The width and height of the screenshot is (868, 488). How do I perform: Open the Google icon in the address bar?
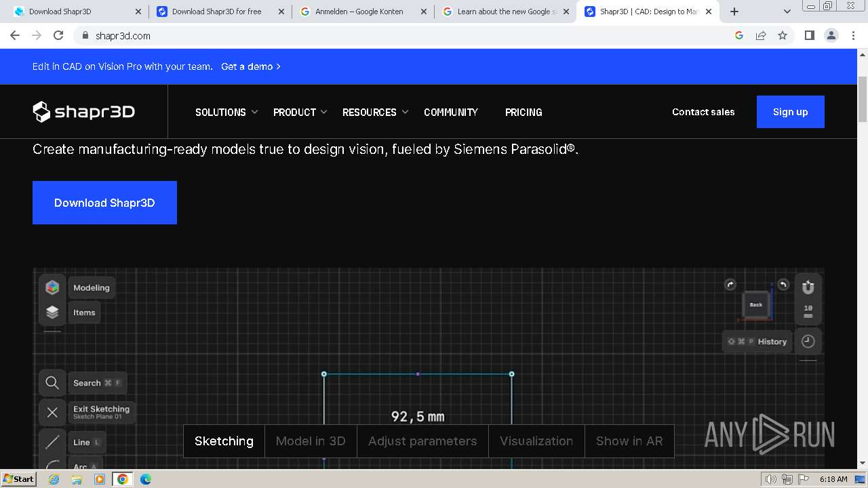click(739, 35)
